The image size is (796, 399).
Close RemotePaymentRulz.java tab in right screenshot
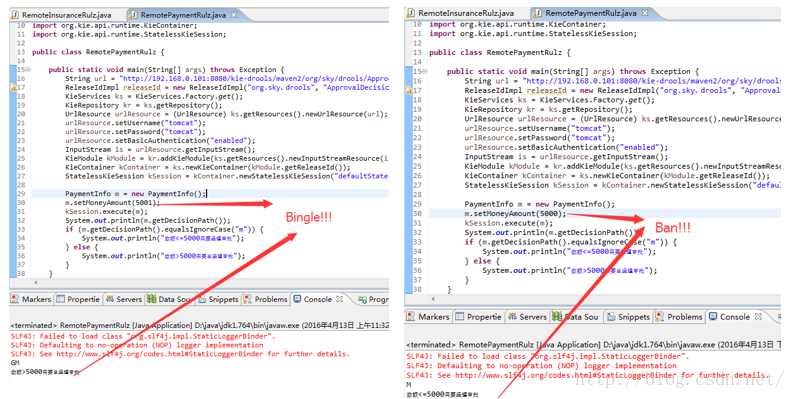645,13
